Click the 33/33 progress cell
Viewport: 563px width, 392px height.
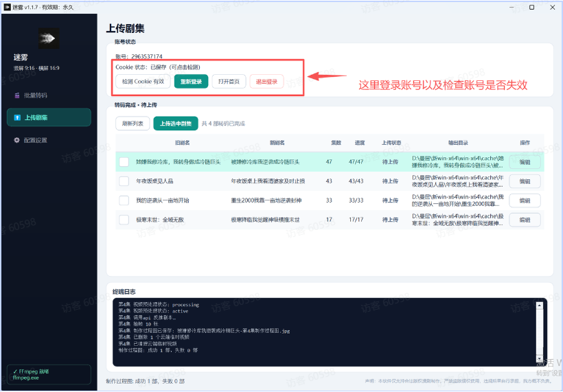point(356,200)
